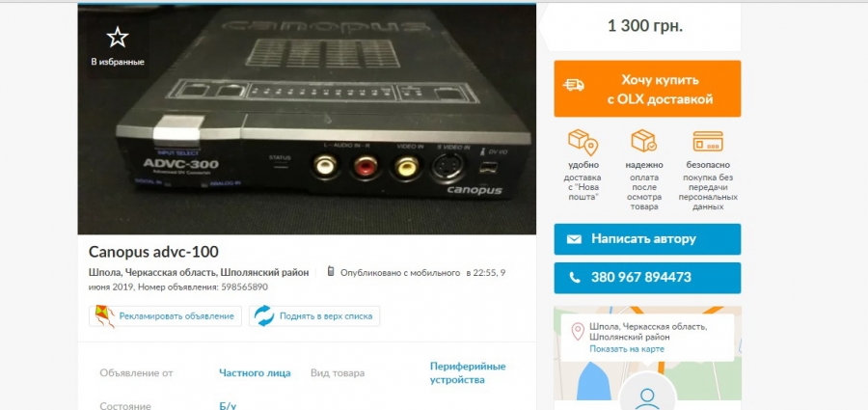Click the safe purchase card icon
Image resolution: width=868 pixels, height=410 pixels.
point(708,141)
